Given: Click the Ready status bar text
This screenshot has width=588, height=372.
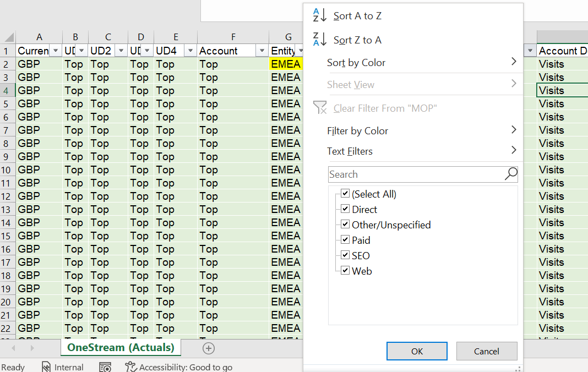Looking at the screenshot, I should point(13,367).
